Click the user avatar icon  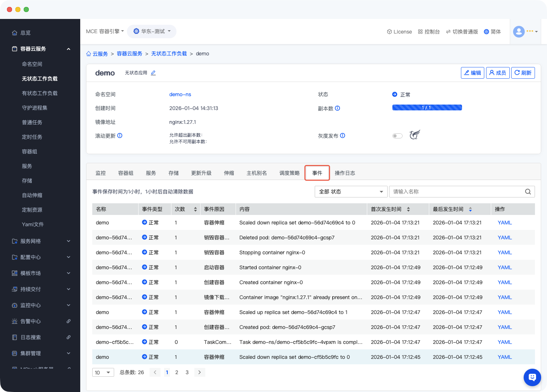[x=519, y=32]
